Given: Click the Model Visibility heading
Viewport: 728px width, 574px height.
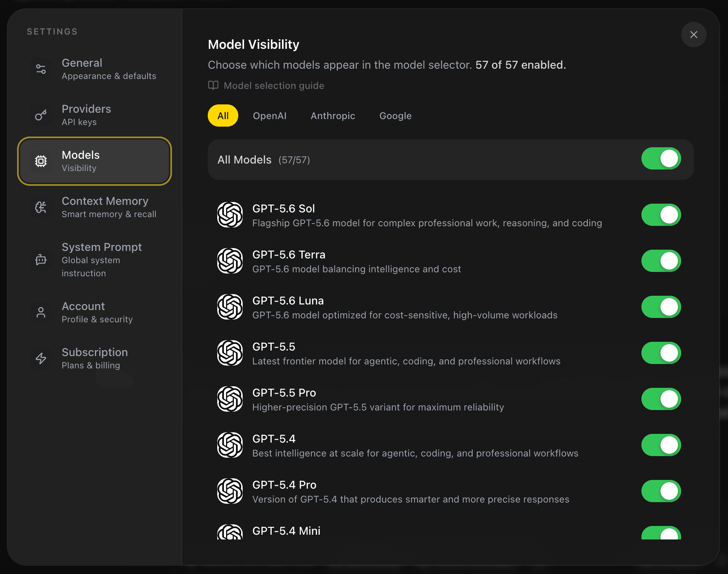Looking at the screenshot, I should click(253, 44).
